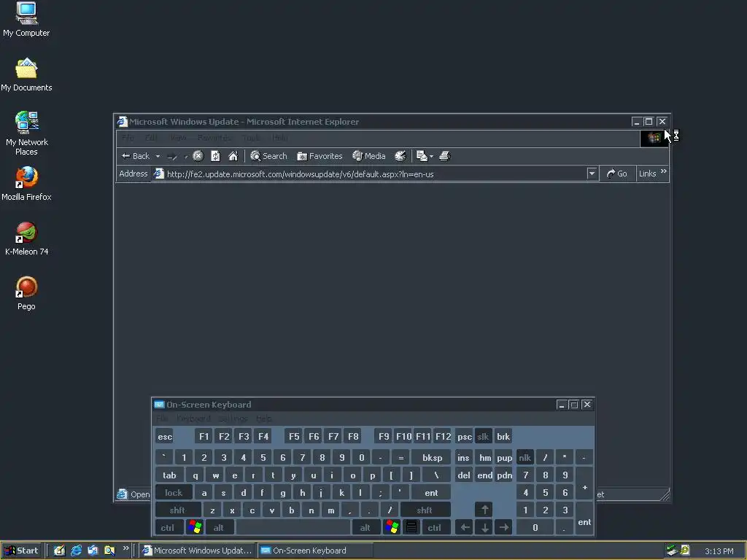The image size is (747, 560).
Task: Open the Favorites pane in IE toolbar
Action: pyautogui.click(x=320, y=156)
